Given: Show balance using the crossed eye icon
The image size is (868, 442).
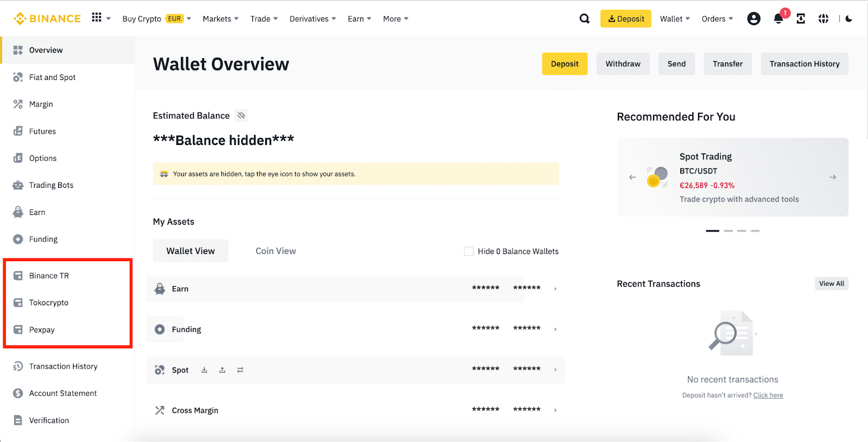Looking at the screenshot, I should point(241,116).
